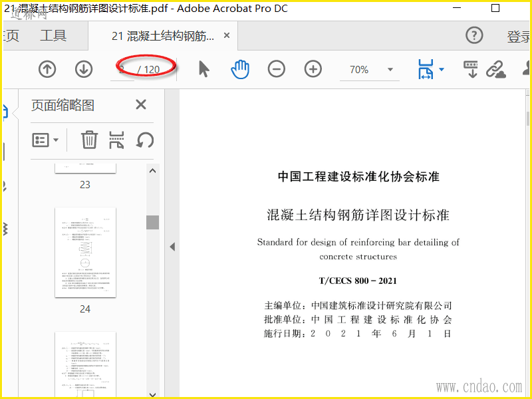Go to previous page with up arrow

coord(47,69)
